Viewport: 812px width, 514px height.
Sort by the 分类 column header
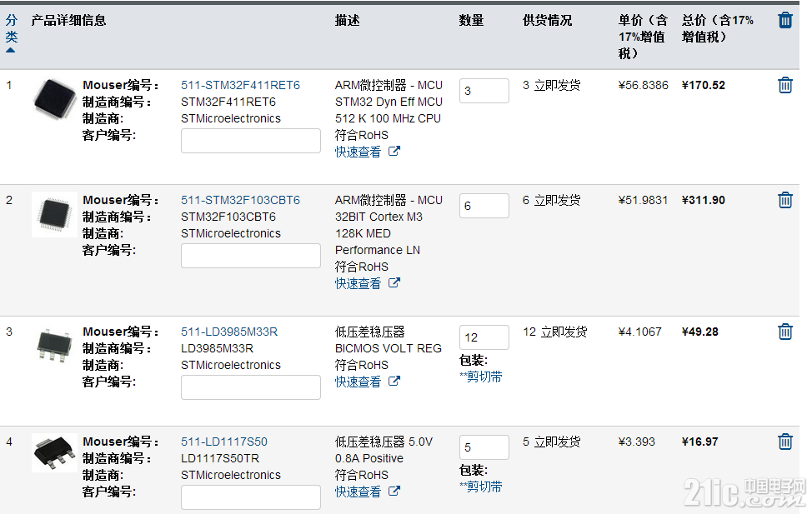[12, 32]
